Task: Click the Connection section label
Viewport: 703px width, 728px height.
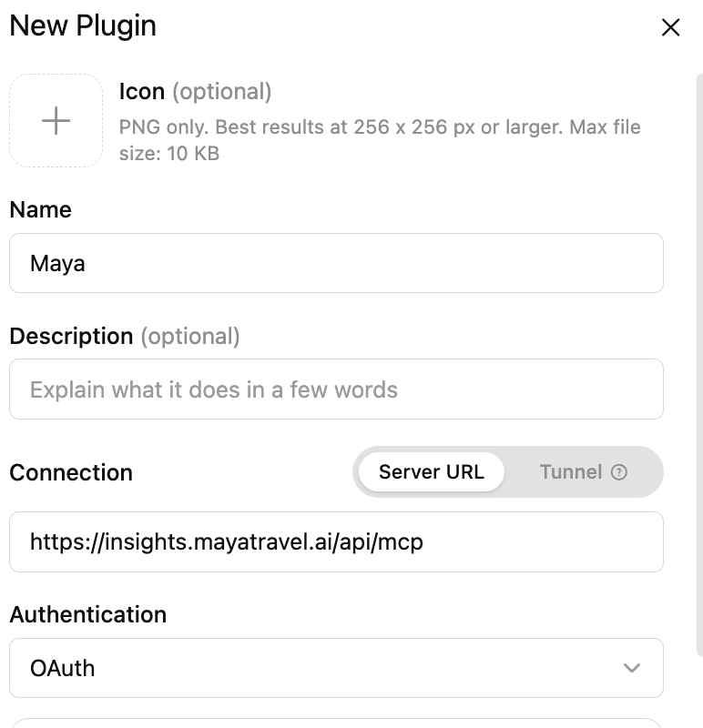Action: coord(71,472)
